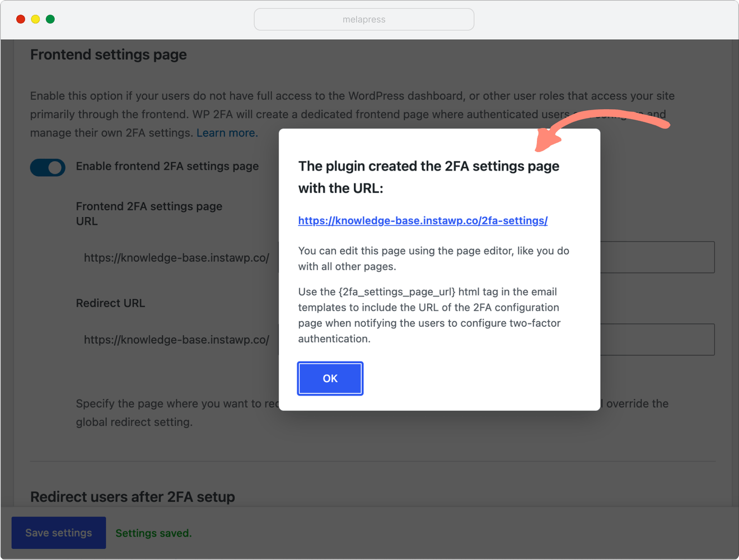Screen dimensions: 739x560
Task: Click the 'Settings saved.' status text
Action: (x=153, y=533)
